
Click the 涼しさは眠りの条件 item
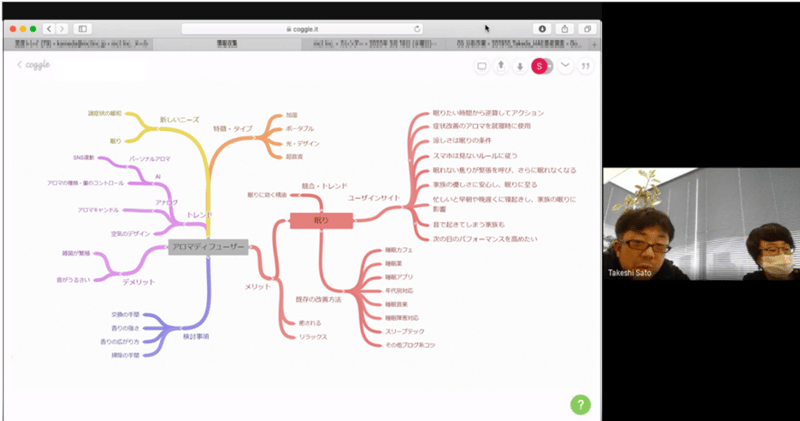coord(462,141)
